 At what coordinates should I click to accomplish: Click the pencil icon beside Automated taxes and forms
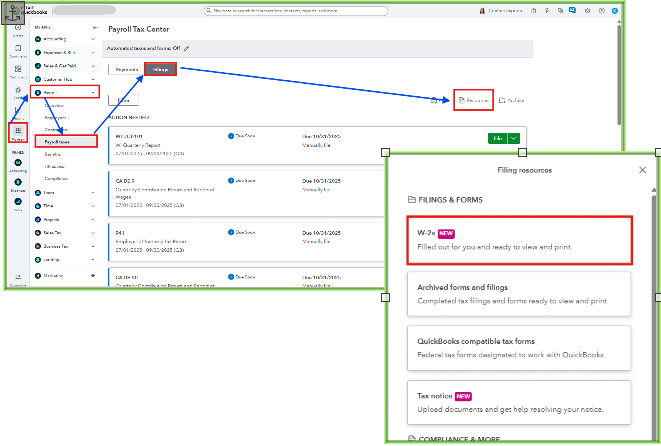tap(187, 48)
